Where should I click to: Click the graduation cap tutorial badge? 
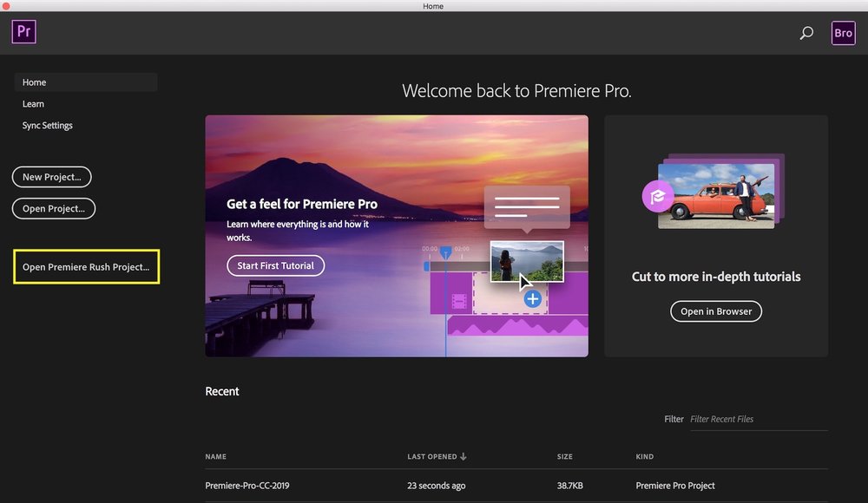(658, 196)
